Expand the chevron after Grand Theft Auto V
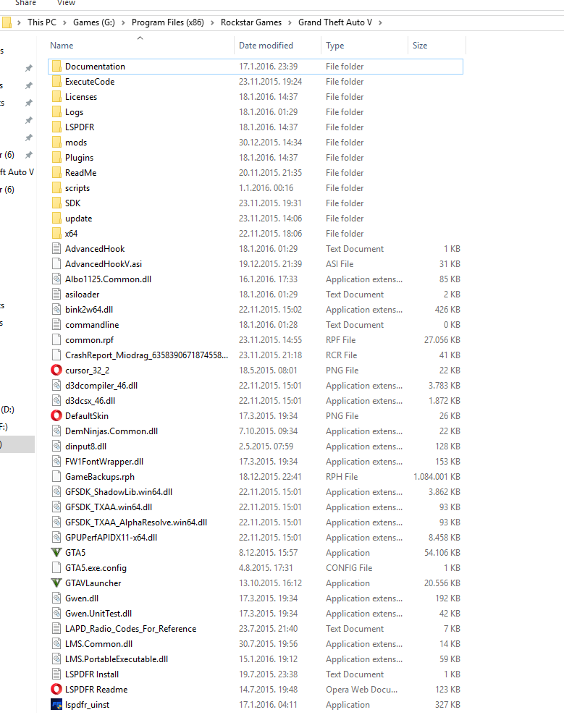Viewport: 564px width, 728px height. 380,22
